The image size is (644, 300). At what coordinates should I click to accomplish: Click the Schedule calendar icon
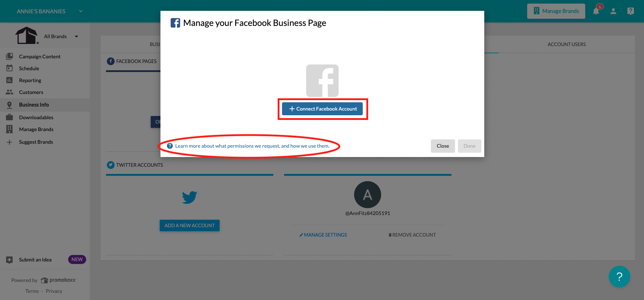(x=10, y=68)
